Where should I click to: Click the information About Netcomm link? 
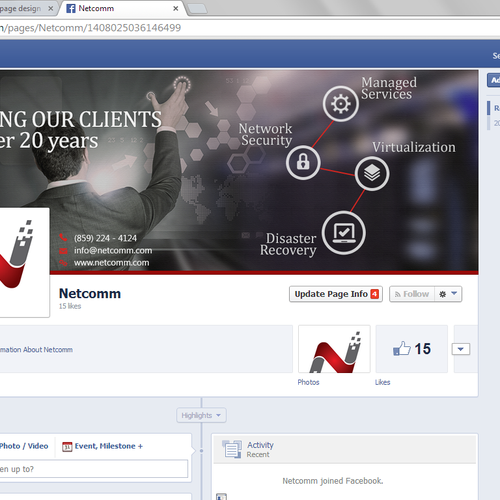(x=36, y=350)
